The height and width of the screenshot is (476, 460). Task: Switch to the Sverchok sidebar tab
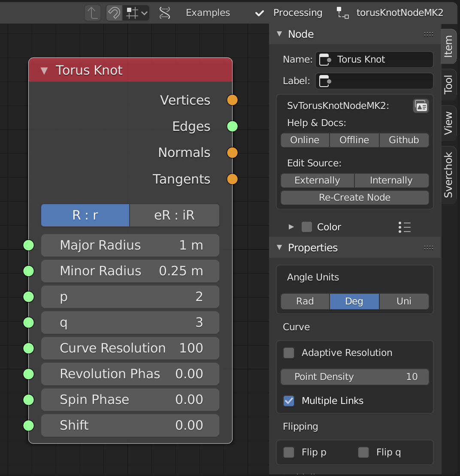(x=448, y=175)
